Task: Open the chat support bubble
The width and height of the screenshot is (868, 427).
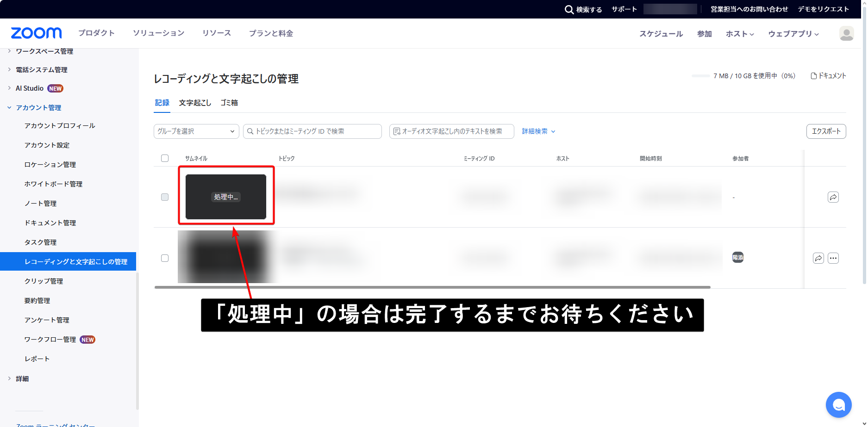Action: click(838, 405)
